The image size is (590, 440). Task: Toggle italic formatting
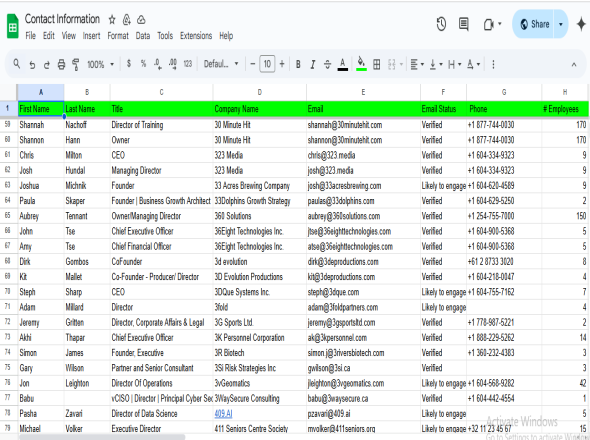coord(313,64)
